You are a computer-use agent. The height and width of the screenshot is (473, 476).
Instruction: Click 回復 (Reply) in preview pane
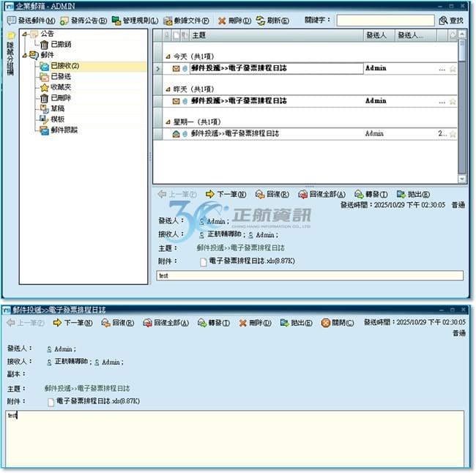(x=272, y=194)
